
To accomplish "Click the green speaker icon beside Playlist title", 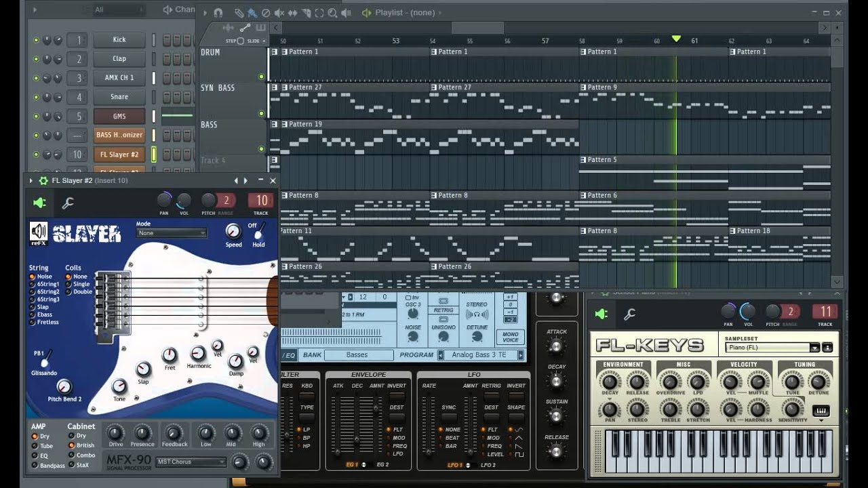I will click(x=366, y=13).
